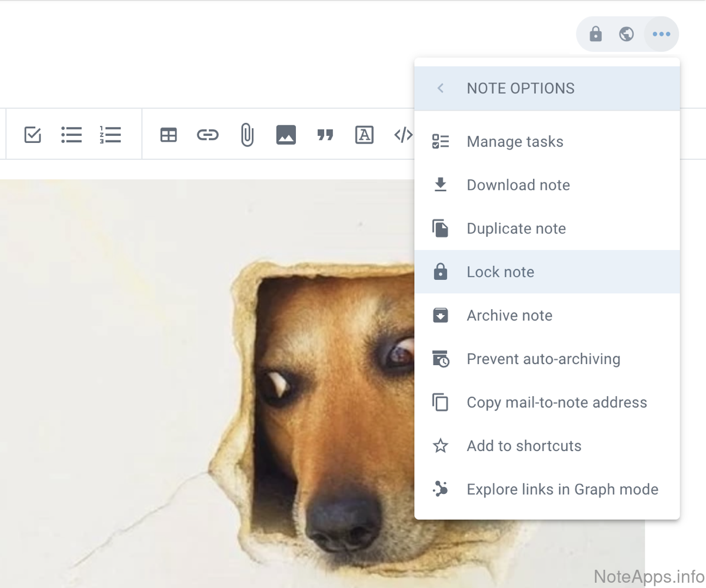This screenshot has height=588, width=706.
Task: Attach a file with the paperclip icon
Action: click(x=247, y=135)
